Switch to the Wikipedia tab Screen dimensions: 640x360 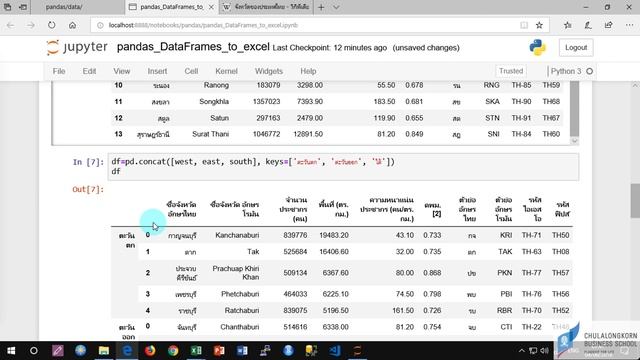click(267, 7)
